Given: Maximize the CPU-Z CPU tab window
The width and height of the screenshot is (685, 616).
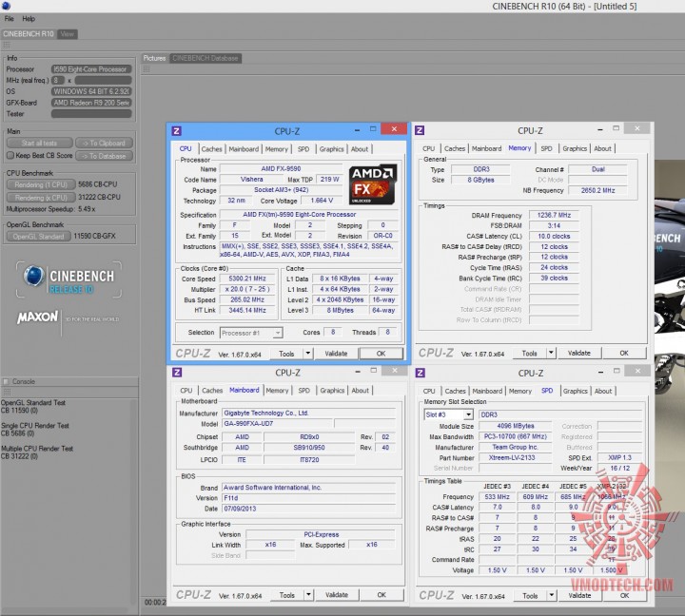Looking at the screenshot, I should click(373, 129).
